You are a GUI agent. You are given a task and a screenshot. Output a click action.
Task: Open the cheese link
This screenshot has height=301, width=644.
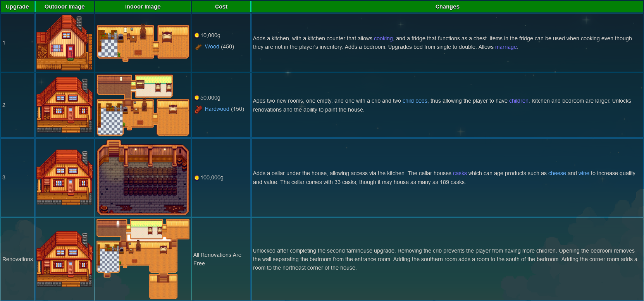click(557, 173)
